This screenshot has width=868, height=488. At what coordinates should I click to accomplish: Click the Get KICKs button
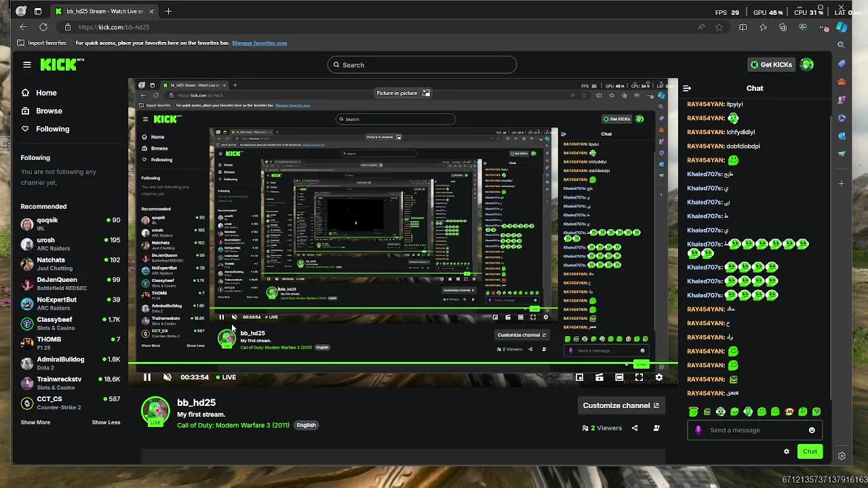coord(771,64)
